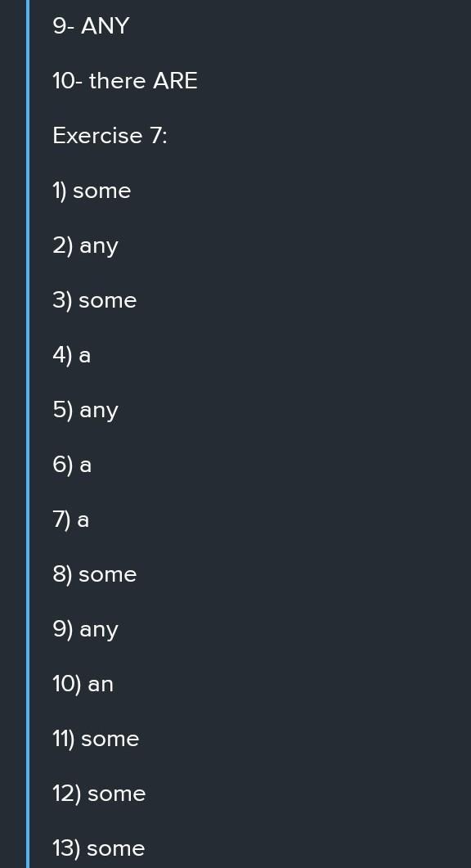Click answer '3) some'
This screenshot has height=868, width=471.
(95, 300)
